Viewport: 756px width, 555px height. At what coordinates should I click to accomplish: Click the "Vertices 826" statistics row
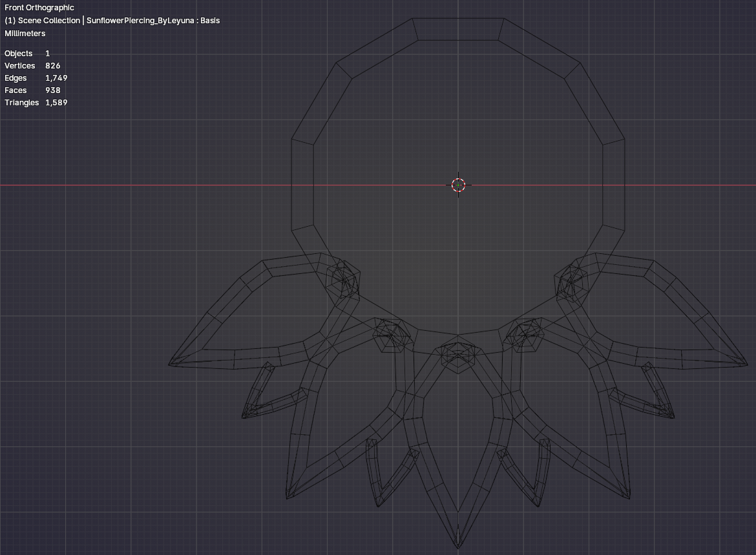coord(32,65)
